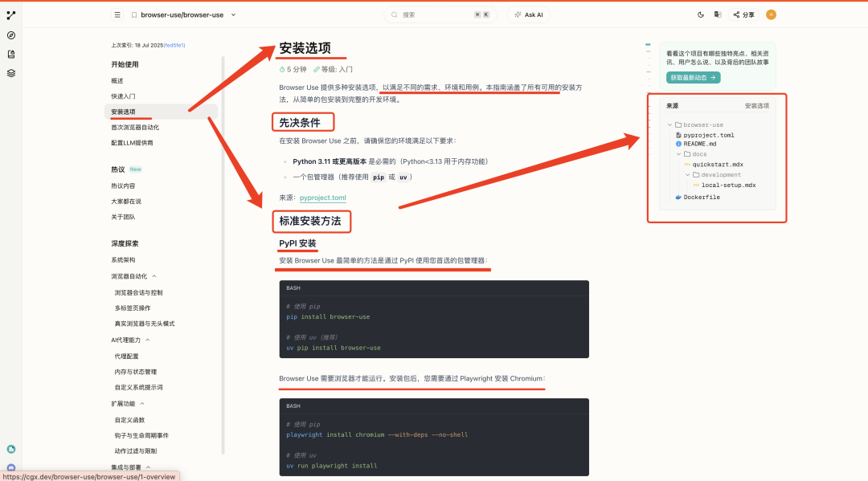The height and width of the screenshot is (481, 868).
Task: Open the fed5fe1 commit link
Action: pyautogui.click(x=174, y=45)
